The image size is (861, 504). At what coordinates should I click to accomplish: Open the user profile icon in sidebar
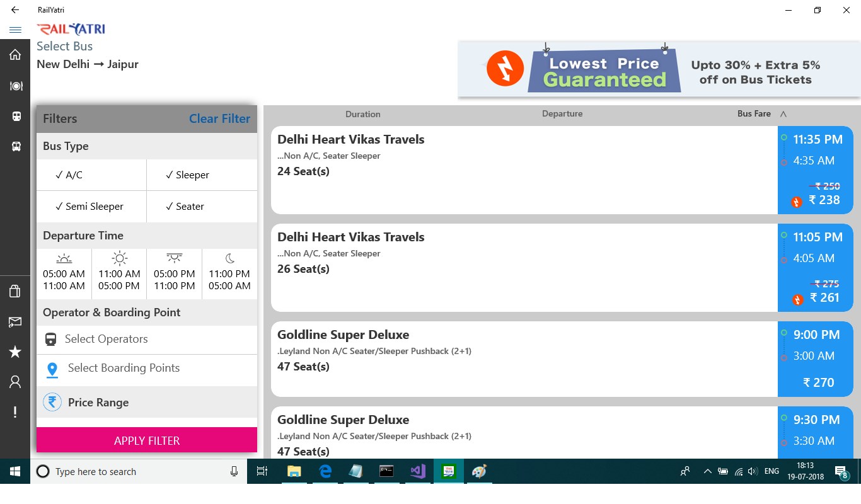coord(15,382)
